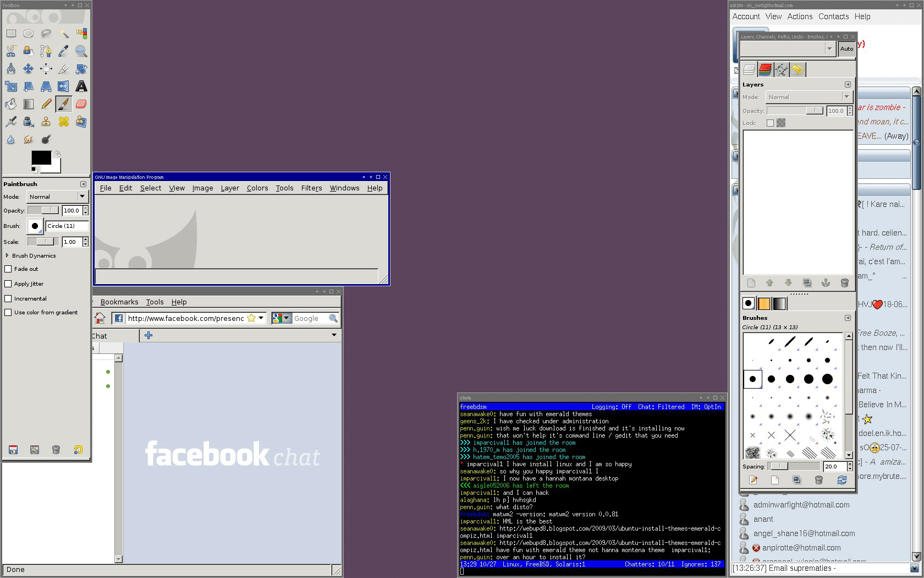Click the Firefox URL address field
The height and width of the screenshot is (578, 924).
click(185, 318)
